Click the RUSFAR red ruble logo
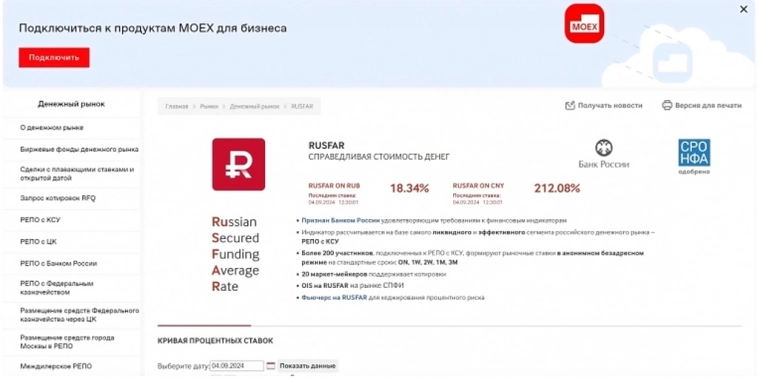Image resolution: width=758 pixels, height=379 pixels. (238, 164)
